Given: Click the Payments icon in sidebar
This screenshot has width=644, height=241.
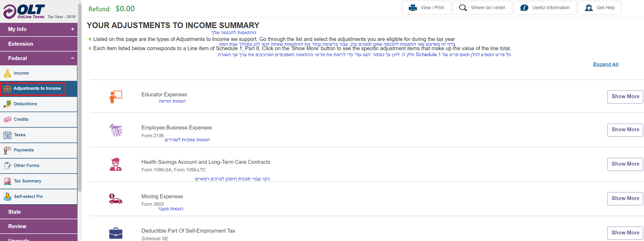Looking at the screenshot, I should pos(7,150).
